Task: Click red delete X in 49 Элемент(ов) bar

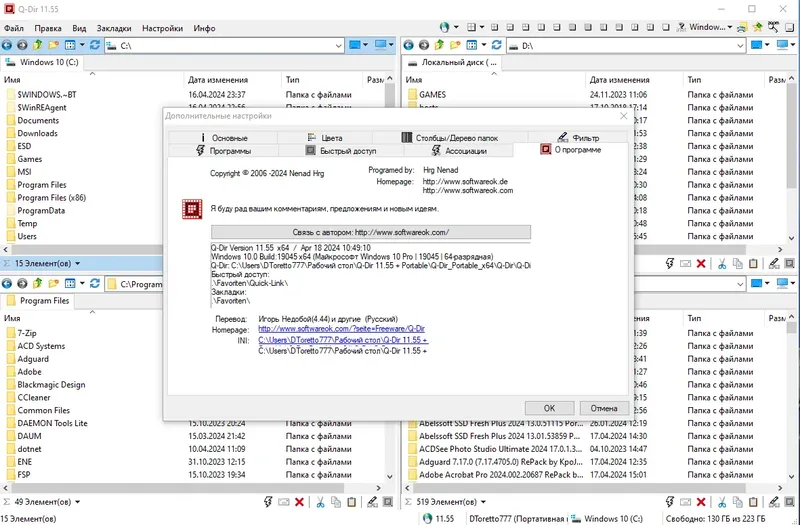Action: pyautogui.click(x=299, y=502)
